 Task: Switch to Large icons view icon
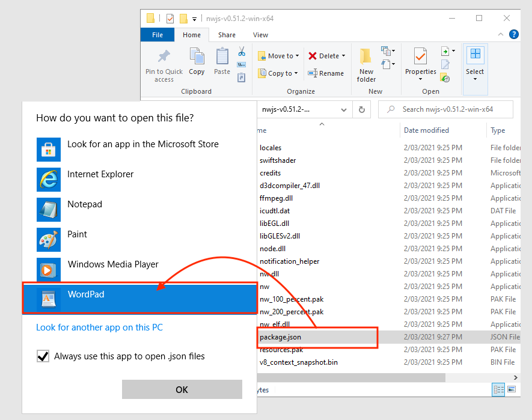tap(512, 389)
